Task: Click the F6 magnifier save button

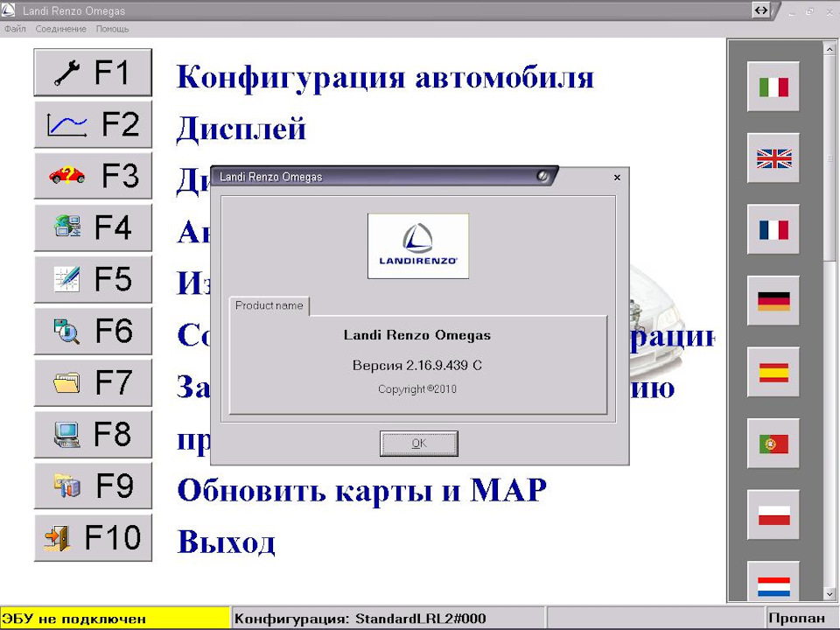Action: (x=93, y=331)
